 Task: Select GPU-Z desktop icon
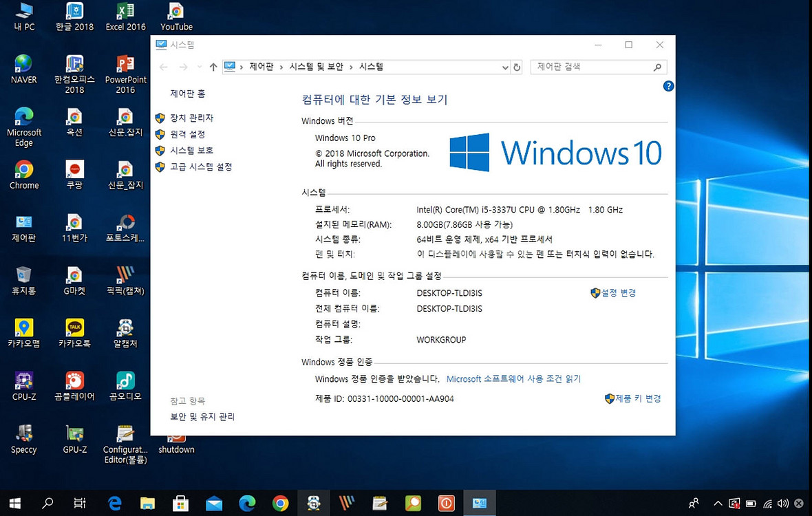(74, 439)
